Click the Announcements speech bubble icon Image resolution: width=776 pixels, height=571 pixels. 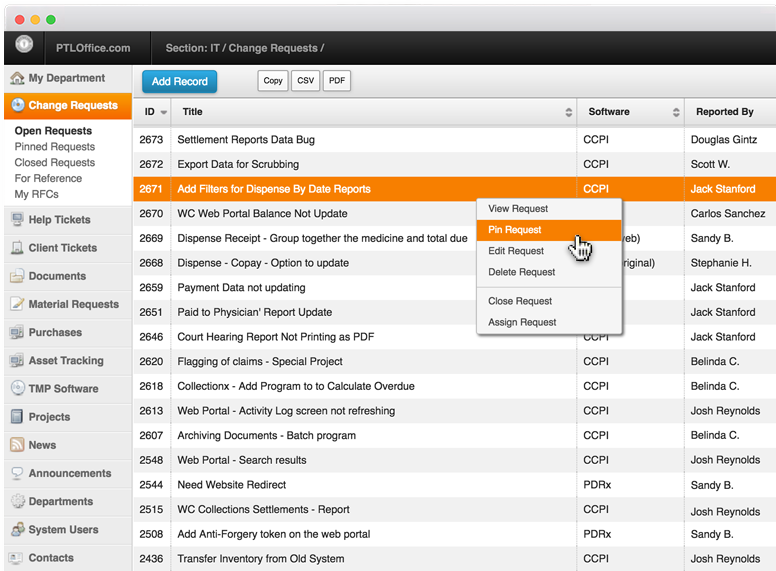point(17,473)
